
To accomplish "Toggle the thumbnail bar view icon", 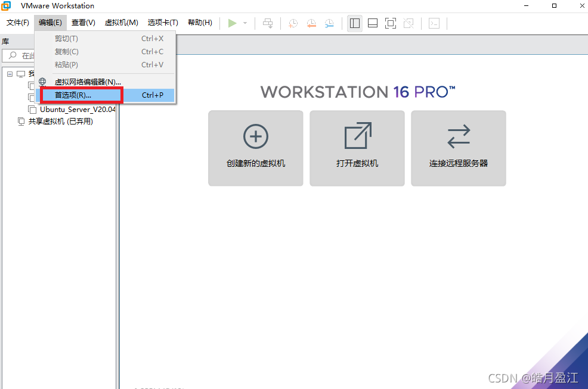I will click(373, 23).
